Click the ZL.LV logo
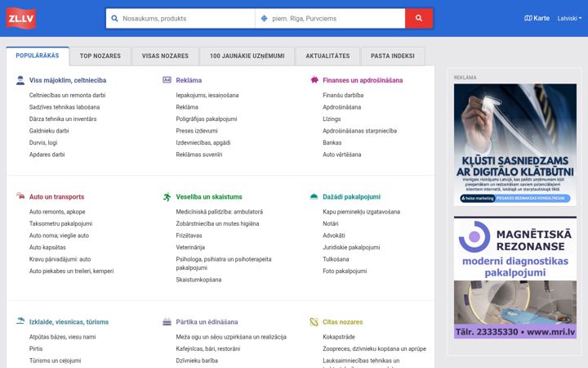Viewport: 588px width, 368px height. coord(21,18)
